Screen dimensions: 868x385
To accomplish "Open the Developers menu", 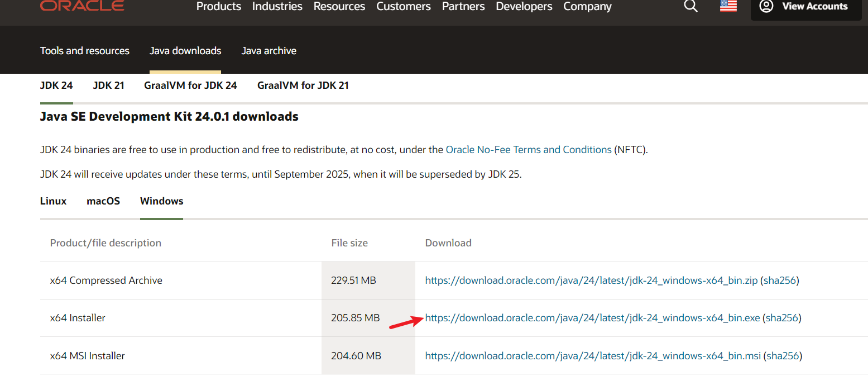I will click(524, 6).
